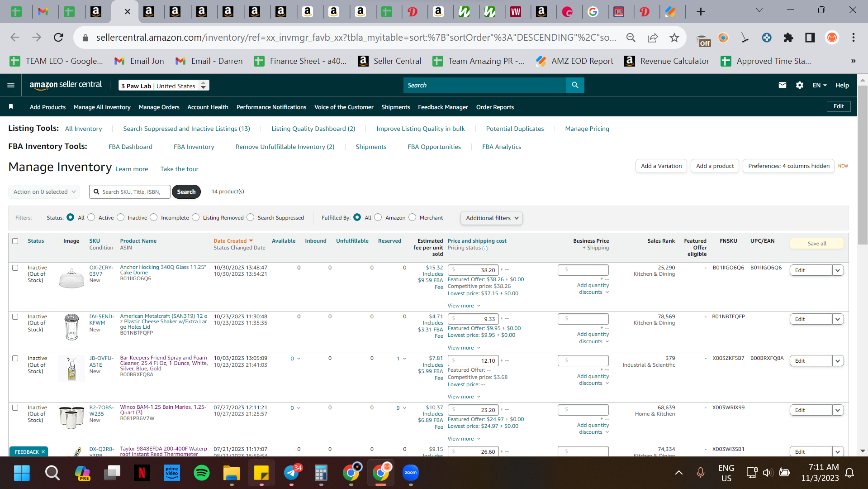
Task: Open Netflix from the taskbar
Action: pyautogui.click(x=142, y=473)
